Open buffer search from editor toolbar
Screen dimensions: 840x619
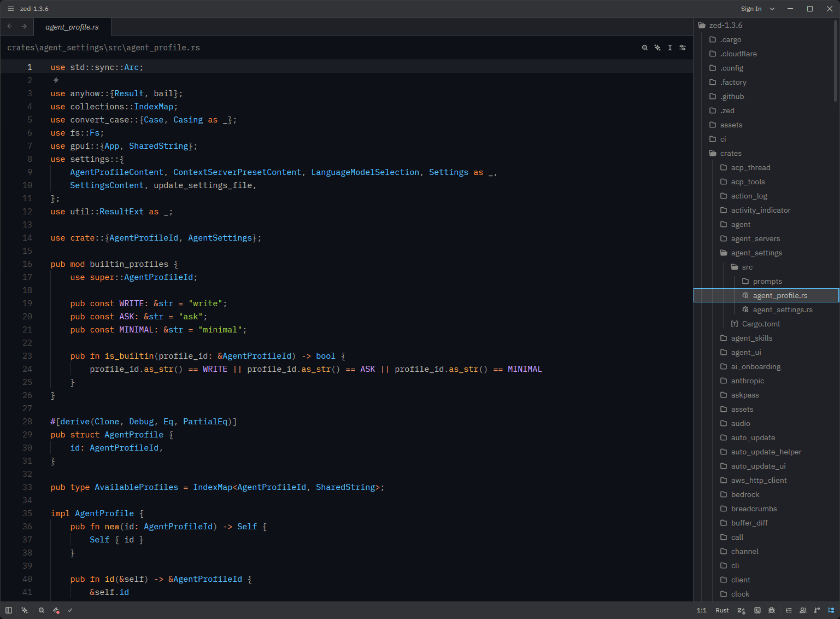pyautogui.click(x=645, y=48)
